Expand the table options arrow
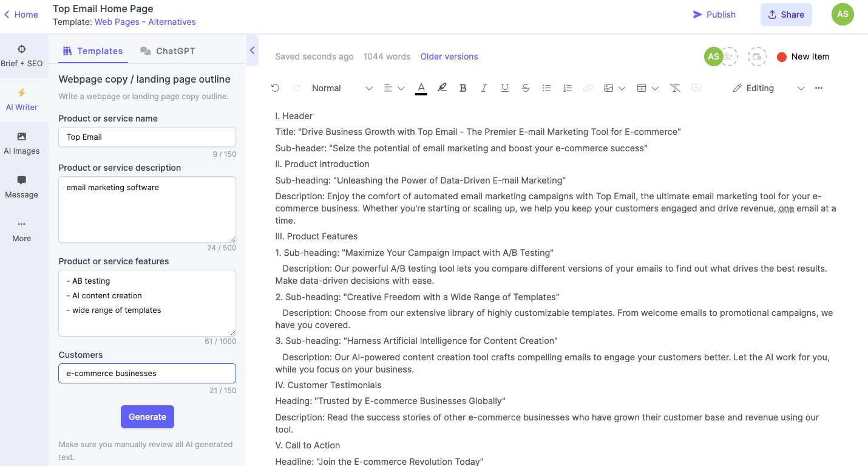Viewport: 868px width, 466px height. [655, 89]
